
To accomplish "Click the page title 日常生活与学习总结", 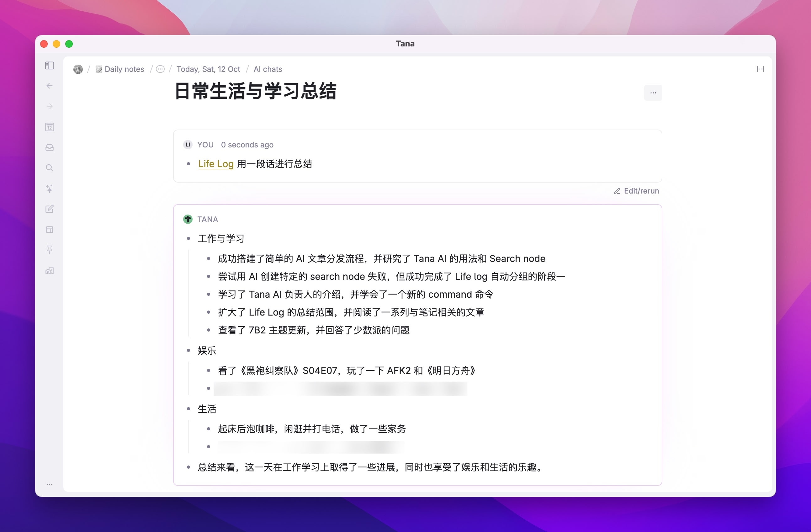I will 255,91.
